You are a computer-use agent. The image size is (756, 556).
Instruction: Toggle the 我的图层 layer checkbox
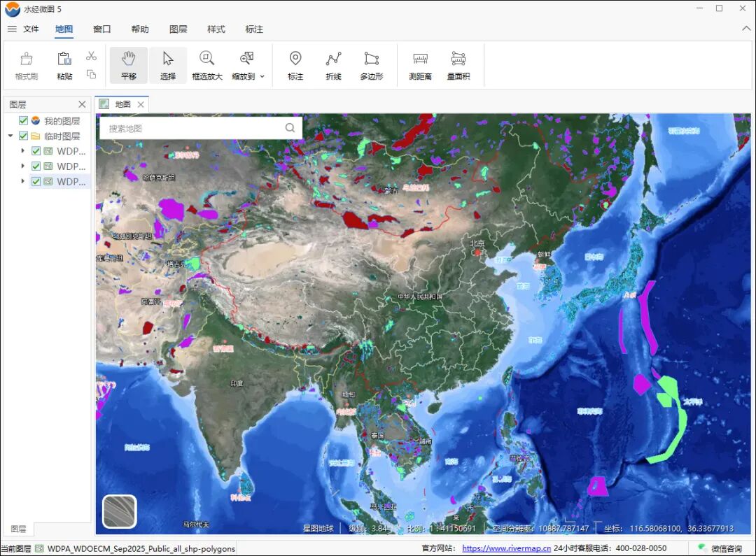[x=24, y=121]
